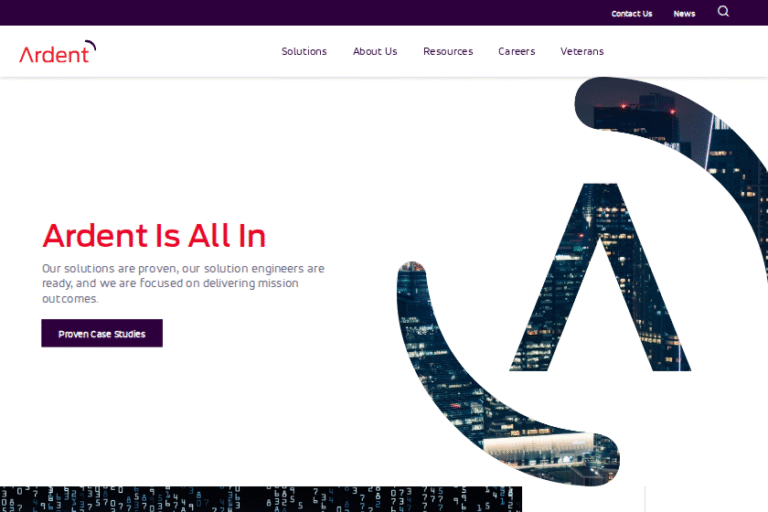Follow the Contact Us link

[x=631, y=14]
